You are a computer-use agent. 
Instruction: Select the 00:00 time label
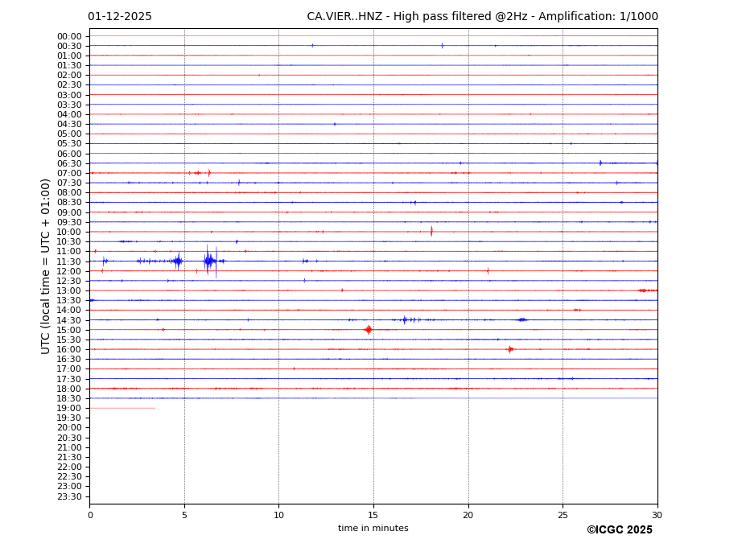click(x=69, y=36)
